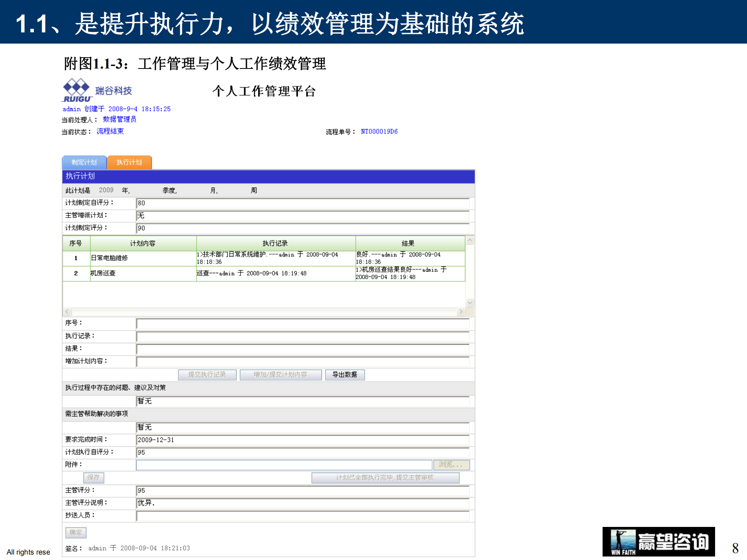Click the 提交执行记录 button
Viewport: 747px width, 560px height.
click(207, 374)
